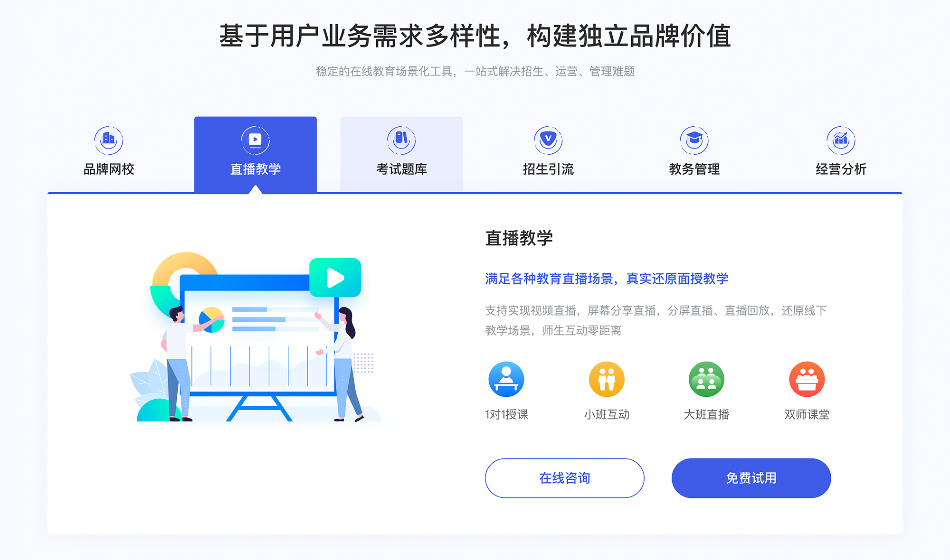Viewport: 950px width, 560px height.
Task: Select the 直播教学 navigation icon
Action: click(255, 138)
